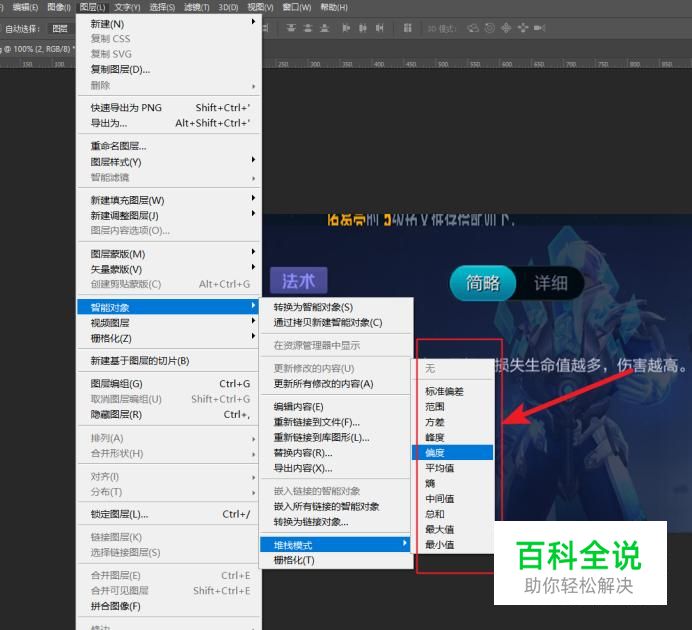Open the 图像(I) menu
692x630 pixels.
(59, 7)
